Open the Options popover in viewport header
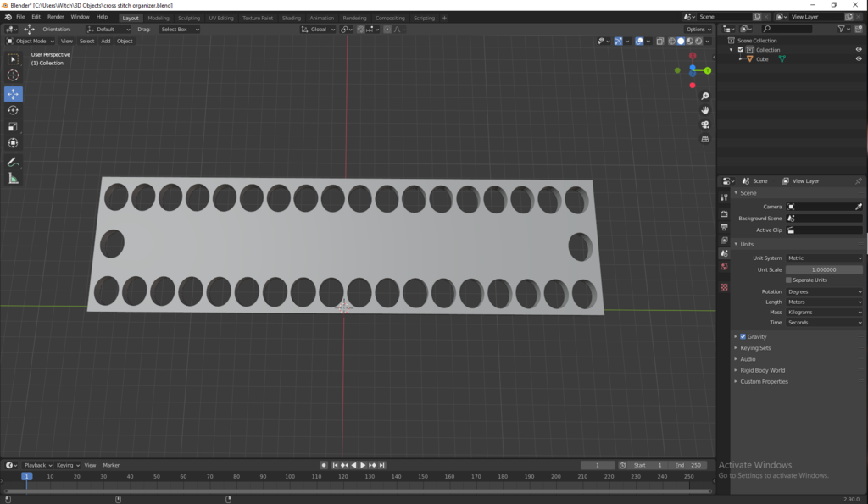Screen dimensions: 868x504 [x=698, y=30]
